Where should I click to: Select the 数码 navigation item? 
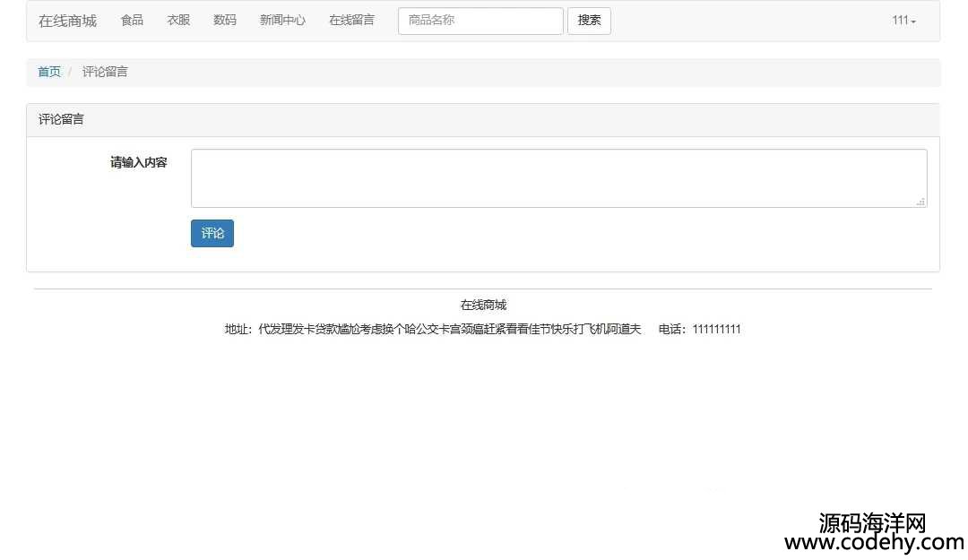click(x=225, y=20)
